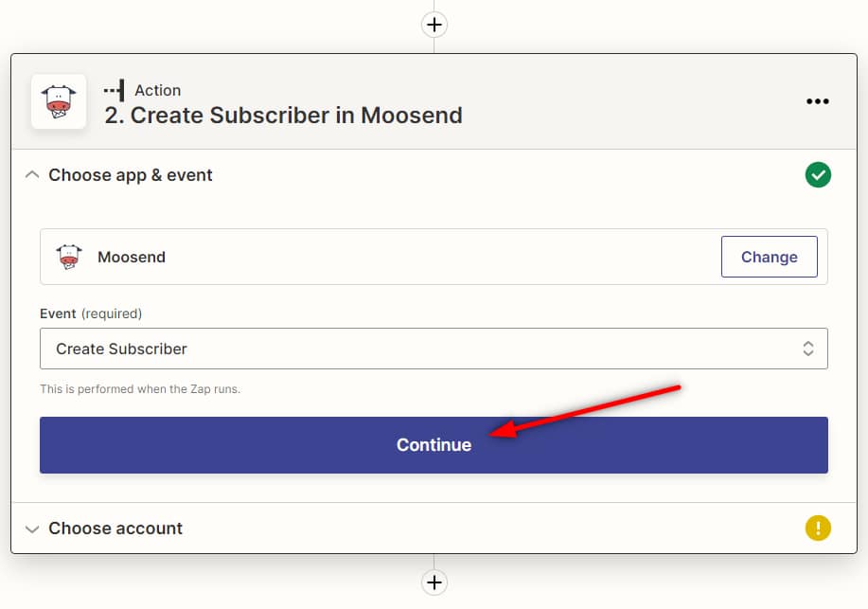868x609 pixels.
Task: Click the Change button for Moosend
Action: click(x=769, y=257)
